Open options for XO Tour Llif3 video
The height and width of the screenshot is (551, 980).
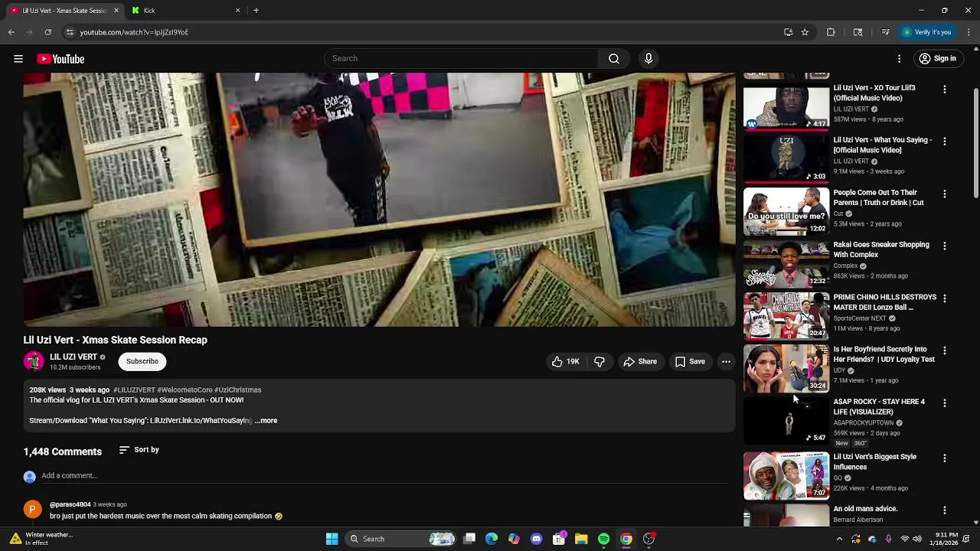(x=944, y=90)
